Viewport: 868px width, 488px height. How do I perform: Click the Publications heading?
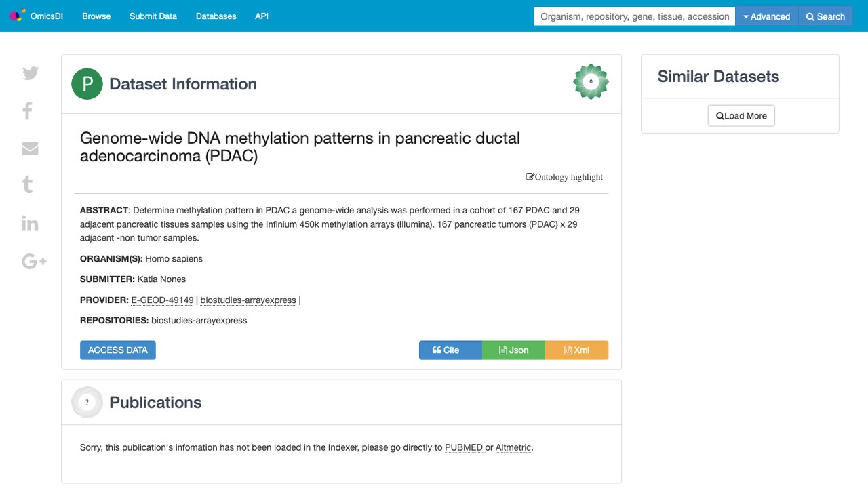(x=155, y=402)
